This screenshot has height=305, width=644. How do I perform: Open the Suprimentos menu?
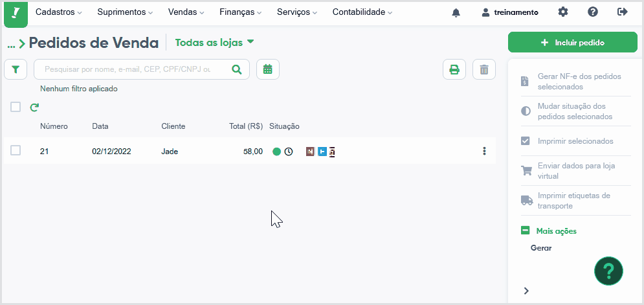(126, 12)
